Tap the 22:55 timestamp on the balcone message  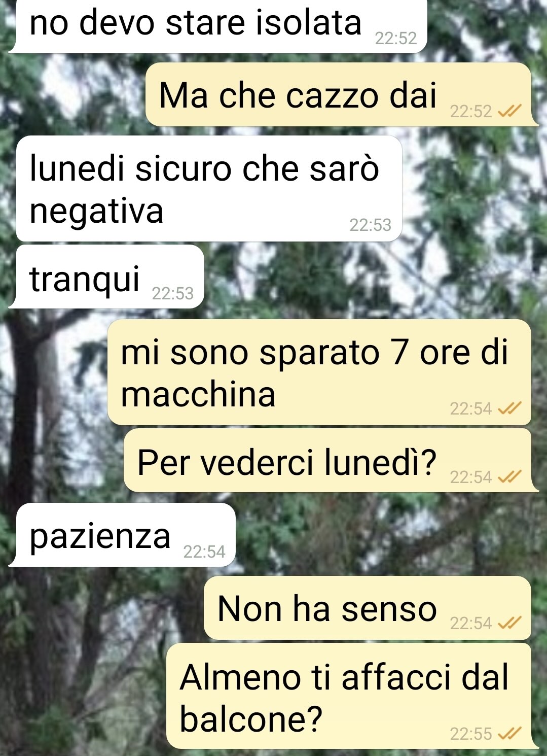(471, 734)
